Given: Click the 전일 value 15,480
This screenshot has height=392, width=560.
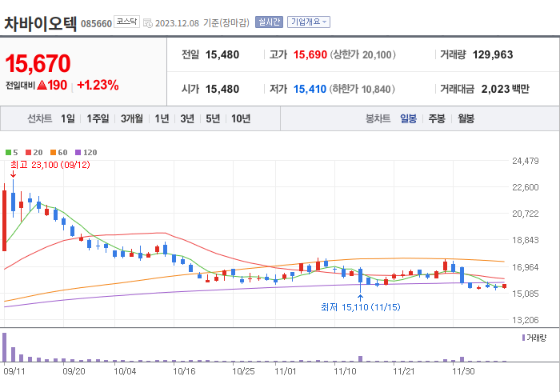Looking at the screenshot, I should [222, 54].
